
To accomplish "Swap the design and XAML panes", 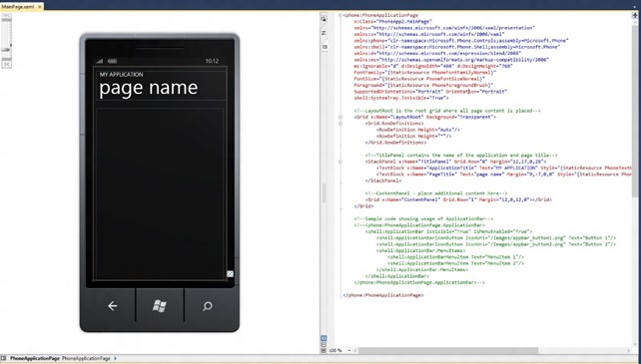I will pyautogui.click(x=323, y=33).
